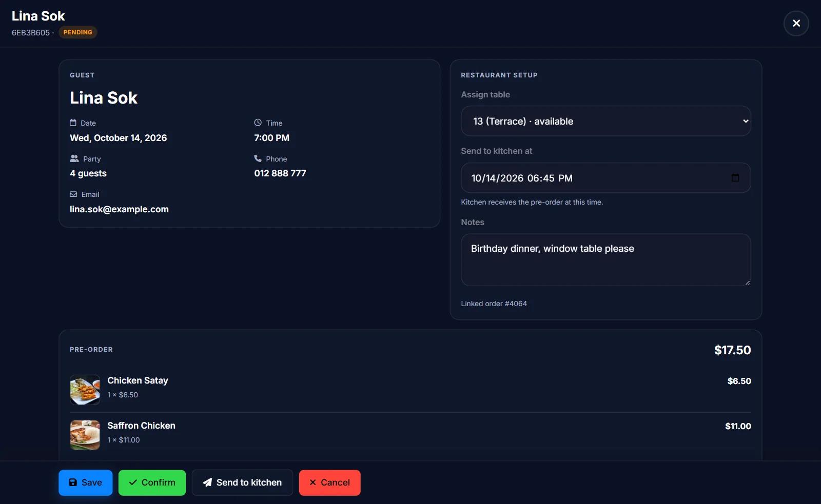Click the Saffron Chicken thumbnail

pyautogui.click(x=85, y=435)
